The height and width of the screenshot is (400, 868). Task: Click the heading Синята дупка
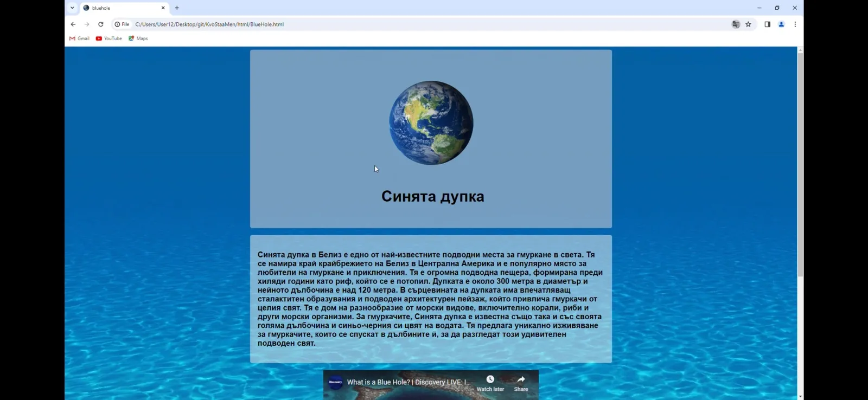tap(432, 196)
